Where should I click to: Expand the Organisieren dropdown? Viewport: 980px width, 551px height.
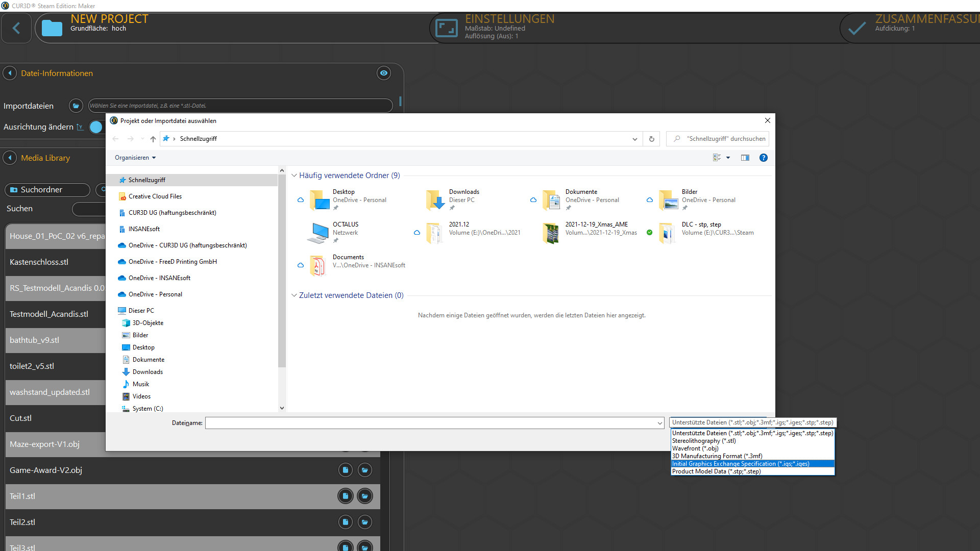[x=135, y=158]
